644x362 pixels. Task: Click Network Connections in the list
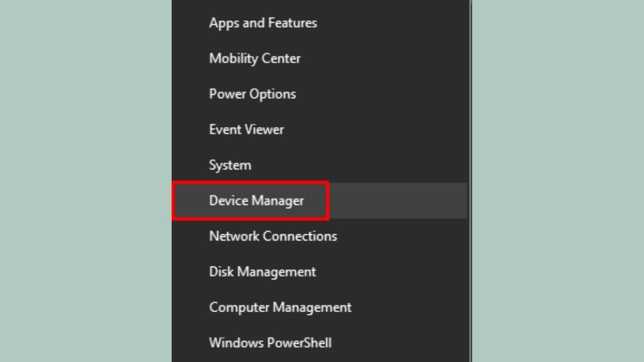(x=273, y=236)
